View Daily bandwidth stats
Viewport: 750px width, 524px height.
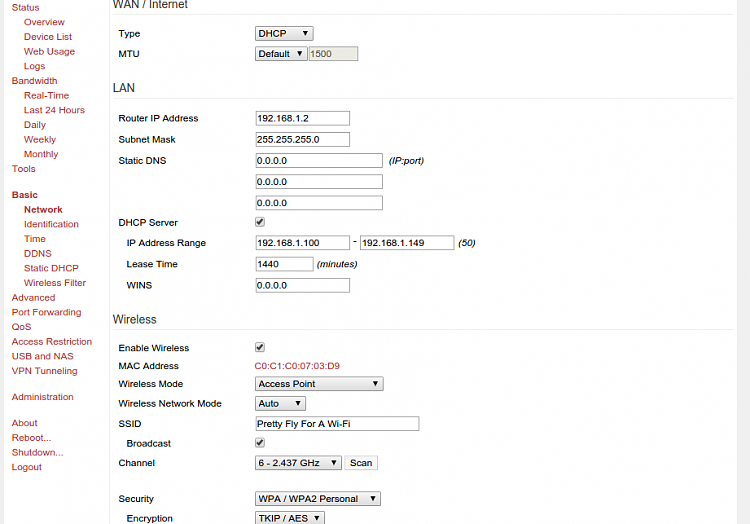coord(35,125)
